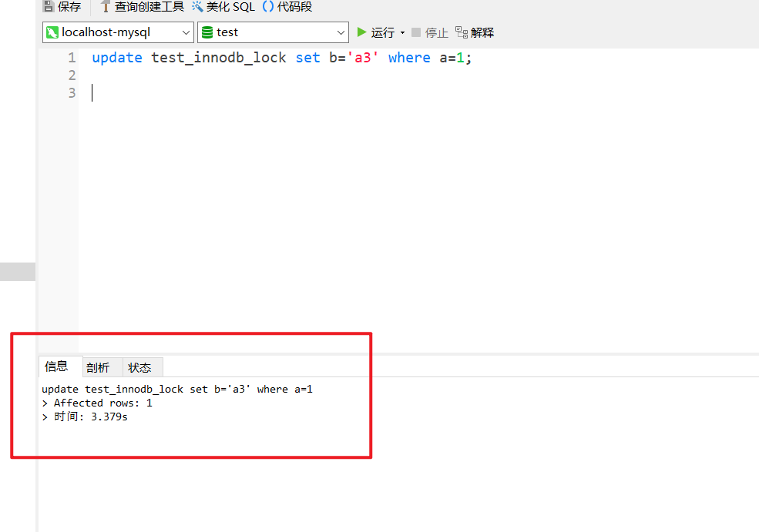The width and height of the screenshot is (759, 532).
Task: Click line number 2 in the gutter
Action: [72, 75]
